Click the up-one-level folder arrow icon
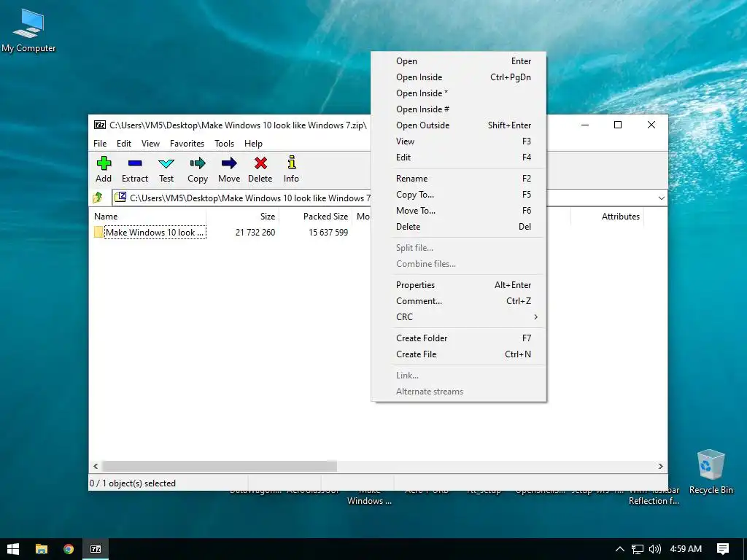 point(98,197)
